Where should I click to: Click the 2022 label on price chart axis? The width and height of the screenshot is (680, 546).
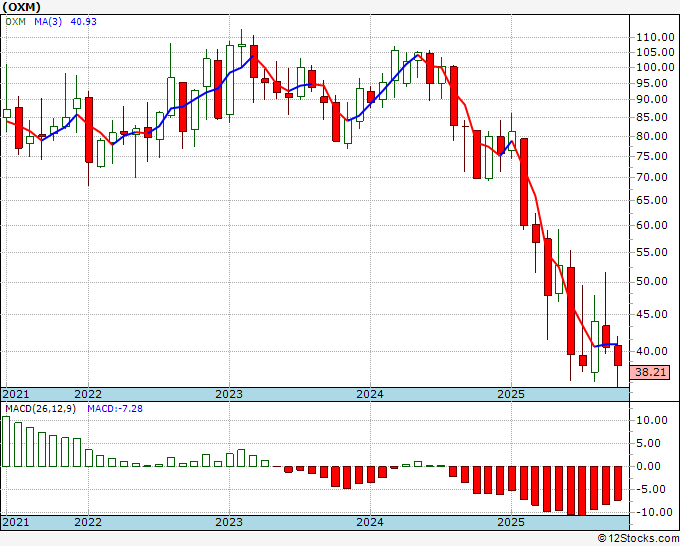click(88, 394)
